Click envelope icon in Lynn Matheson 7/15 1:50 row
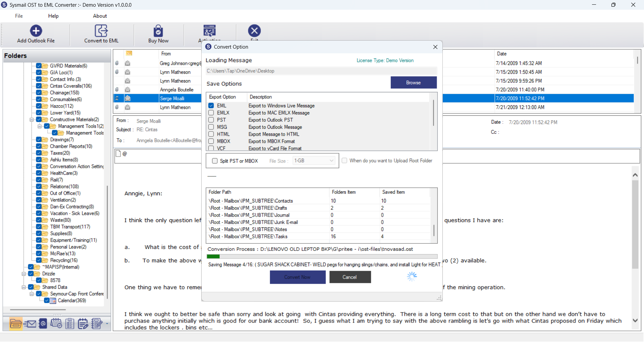Viewport: 644px width, 342px height. pyautogui.click(x=127, y=72)
